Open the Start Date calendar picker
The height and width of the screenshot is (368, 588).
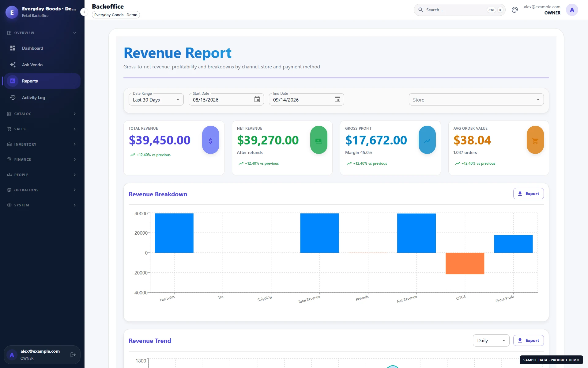pos(257,99)
